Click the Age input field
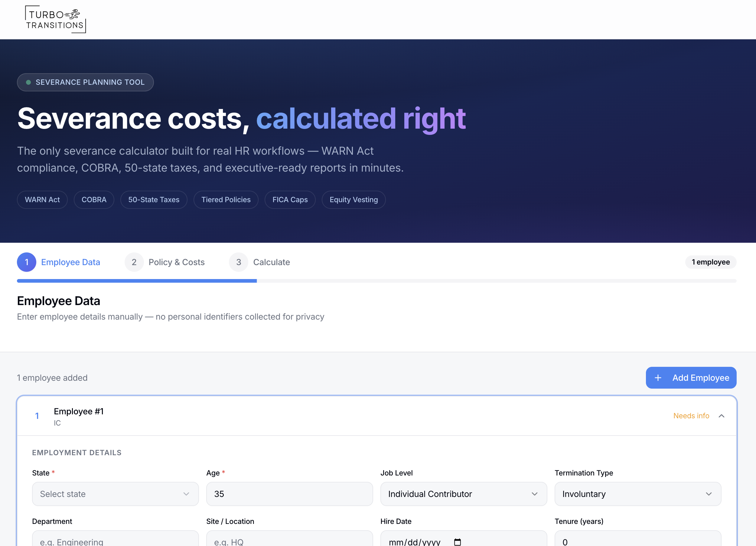The height and width of the screenshot is (546, 756). 289,494
